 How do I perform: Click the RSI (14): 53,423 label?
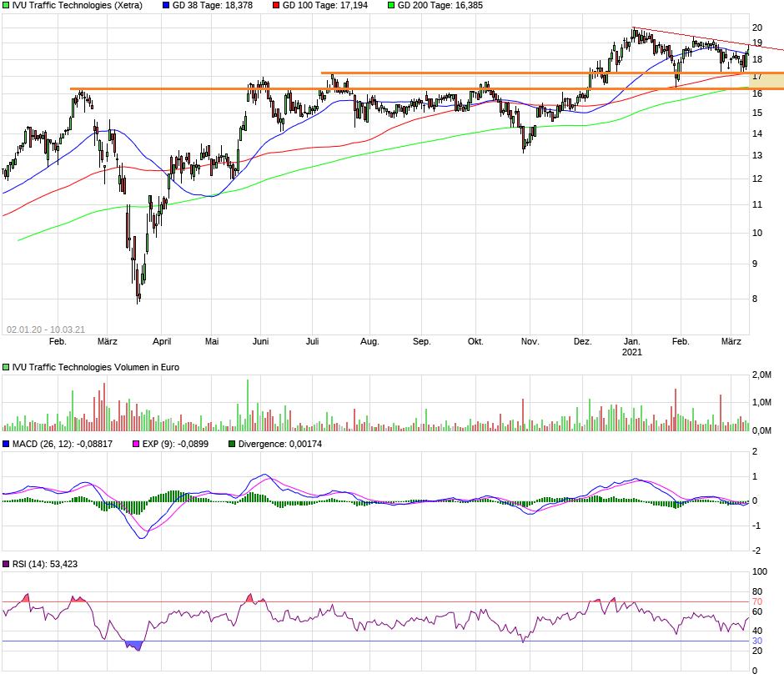pyautogui.click(x=45, y=564)
